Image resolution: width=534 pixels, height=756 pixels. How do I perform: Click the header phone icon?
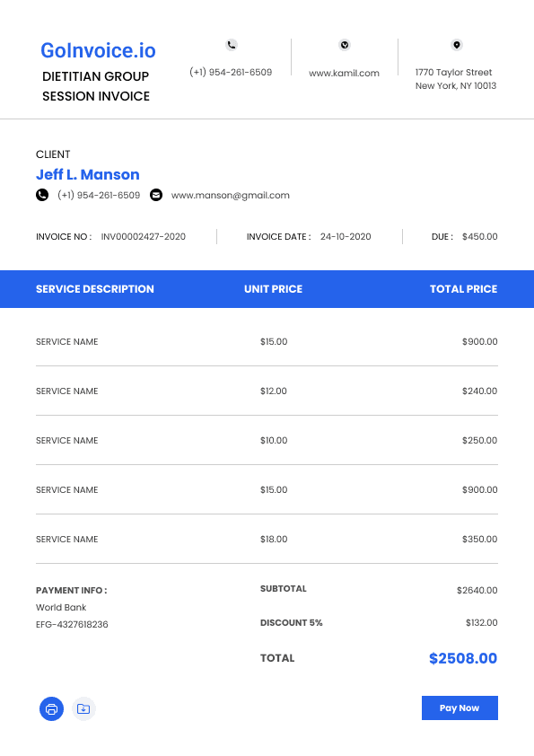pos(232,45)
